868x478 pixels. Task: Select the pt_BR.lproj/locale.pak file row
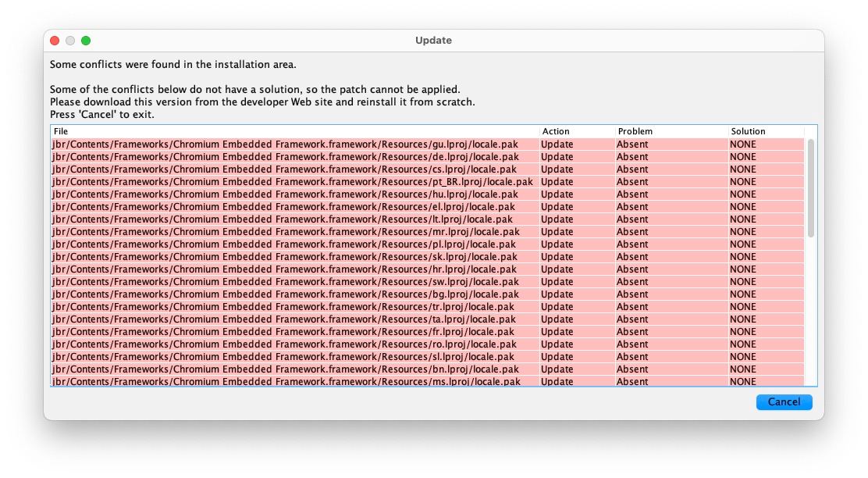[x=427, y=182]
